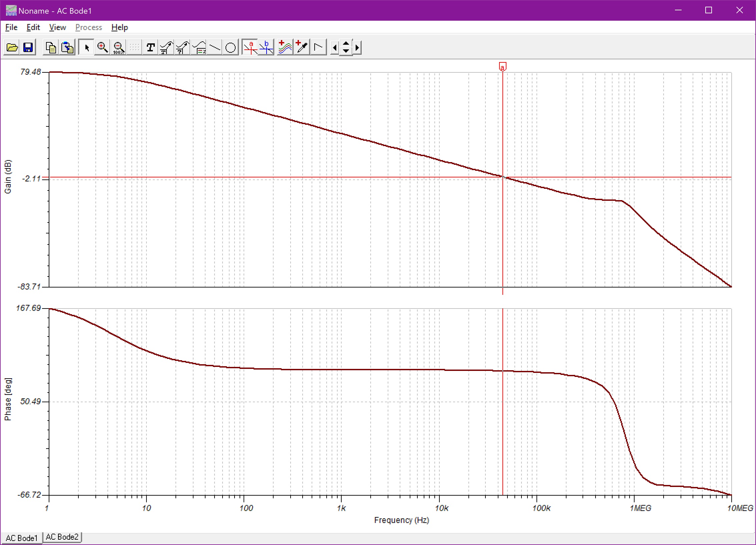Click the 10k frequency tick label
The height and width of the screenshot is (545, 756).
pos(442,508)
